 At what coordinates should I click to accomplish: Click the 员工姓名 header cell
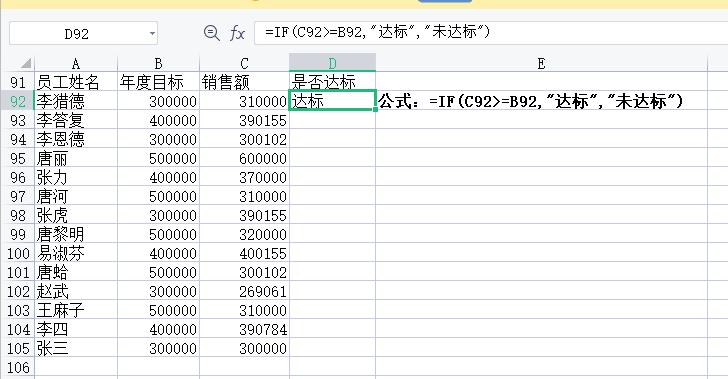point(76,82)
